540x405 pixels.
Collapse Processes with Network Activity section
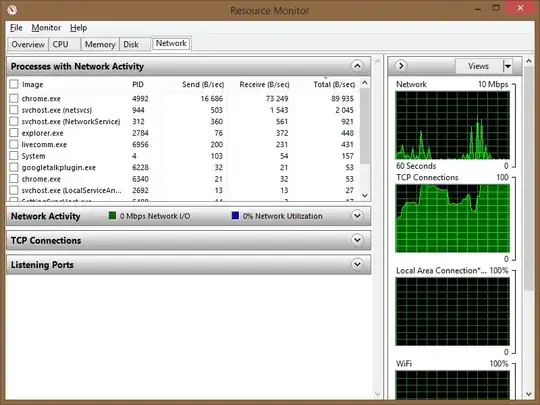[357, 66]
